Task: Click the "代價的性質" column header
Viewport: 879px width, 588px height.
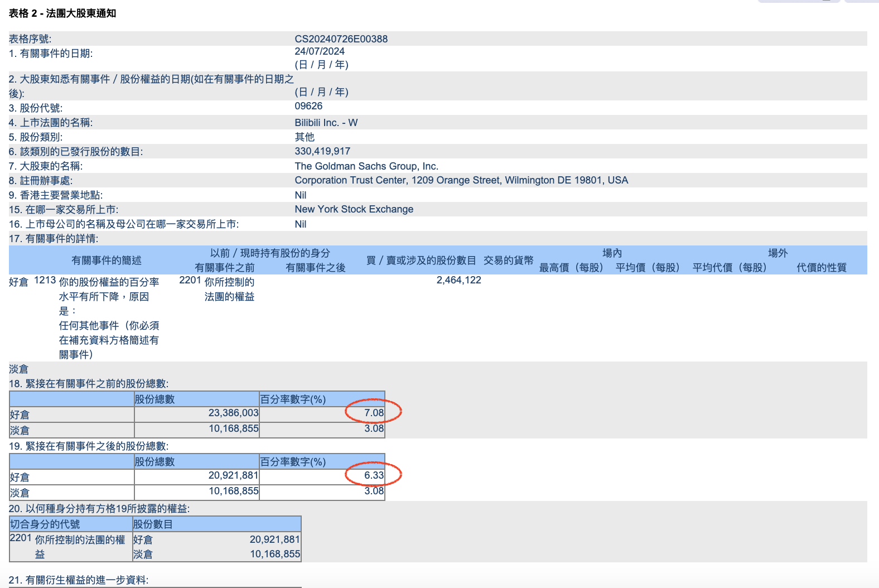Action: pos(822,268)
